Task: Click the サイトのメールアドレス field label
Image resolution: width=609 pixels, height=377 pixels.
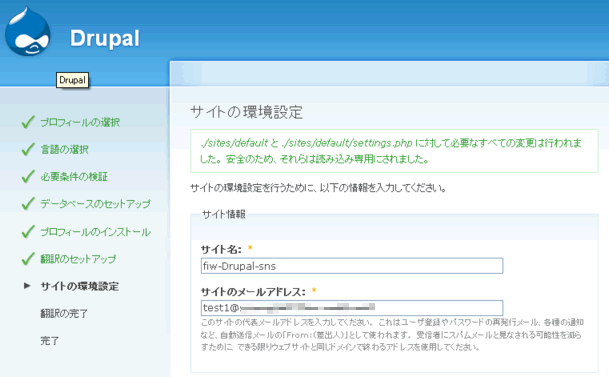Action: pyautogui.click(x=253, y=292)
